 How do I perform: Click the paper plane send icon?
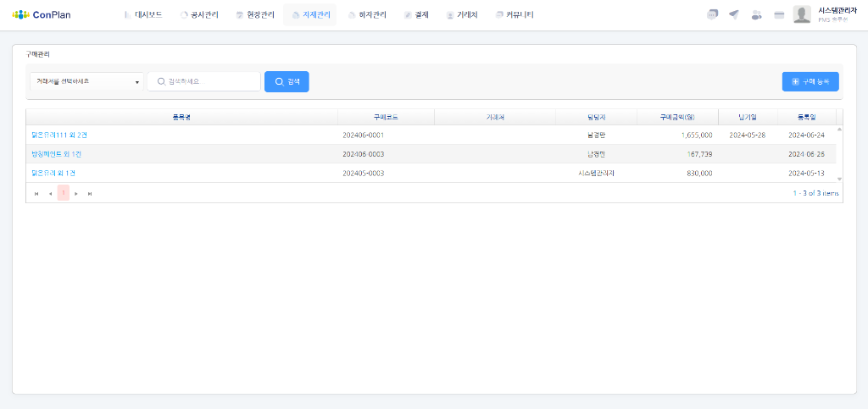[734, 15]
